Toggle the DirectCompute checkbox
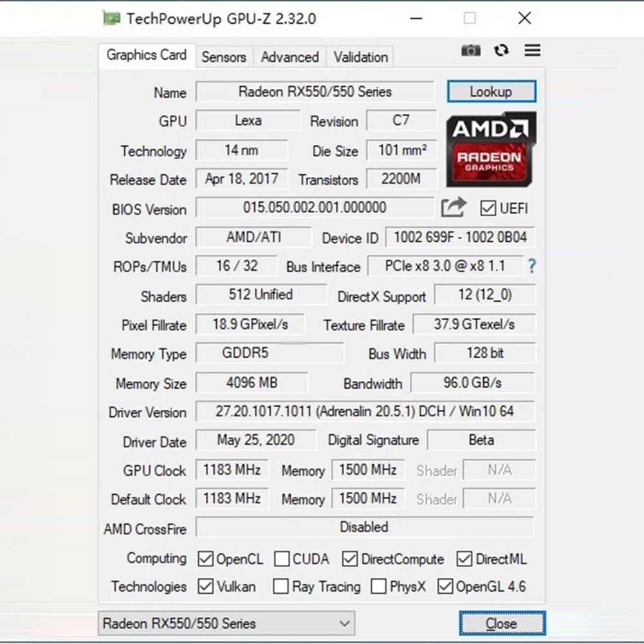The width and height of the screenshot is (644, 644). (349, 559)
